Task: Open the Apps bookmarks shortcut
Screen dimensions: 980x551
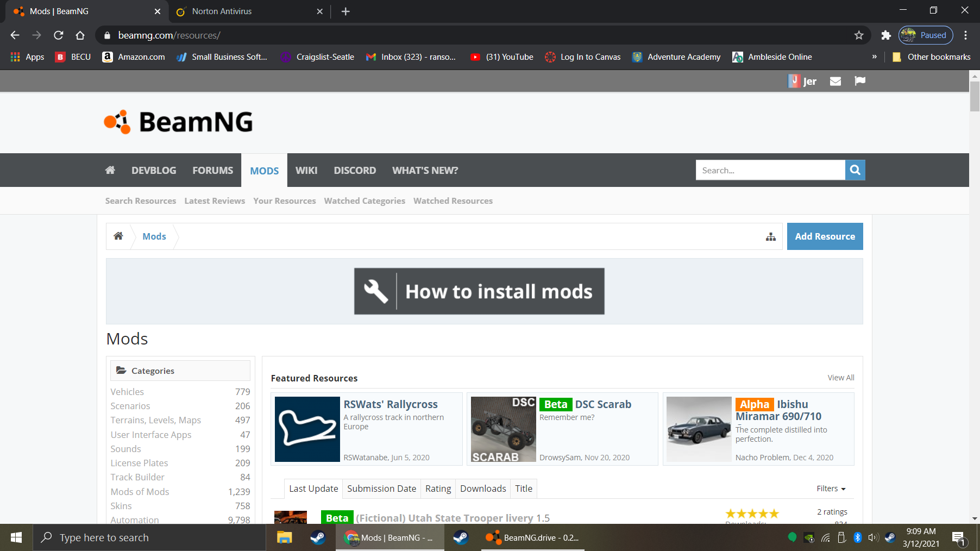Action: click(x=27, y=57)
